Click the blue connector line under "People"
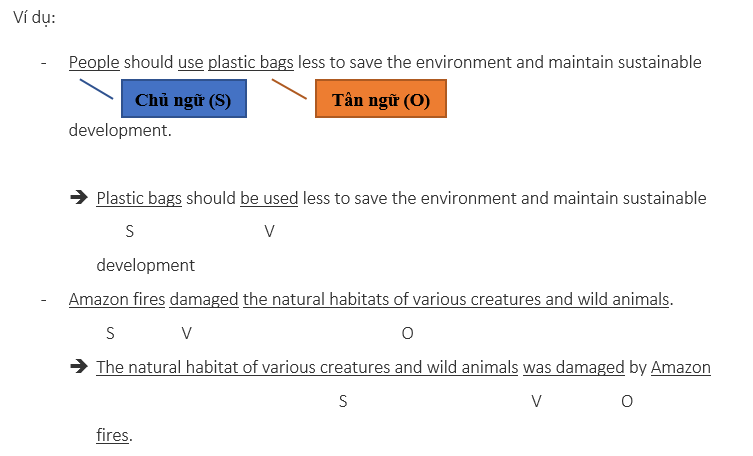 click(x=95, y=89)
